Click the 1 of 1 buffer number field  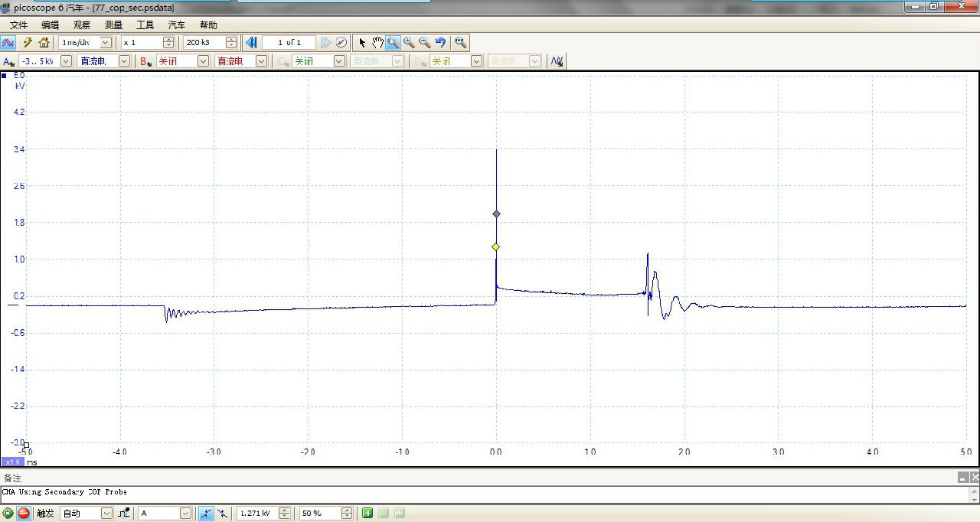tap(289, 43)
